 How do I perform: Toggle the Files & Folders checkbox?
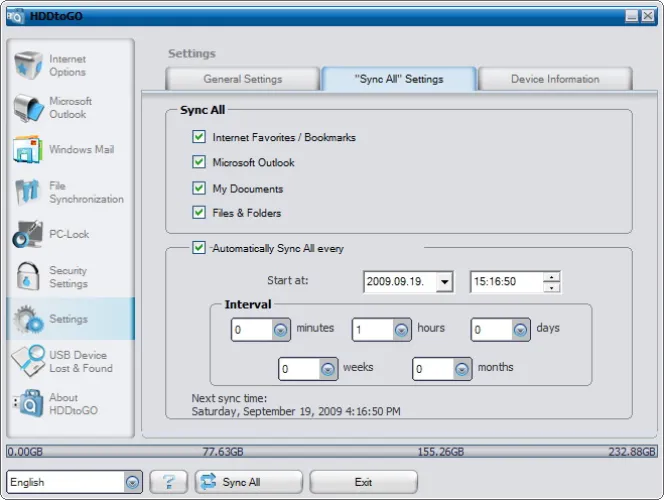(199, 212)
